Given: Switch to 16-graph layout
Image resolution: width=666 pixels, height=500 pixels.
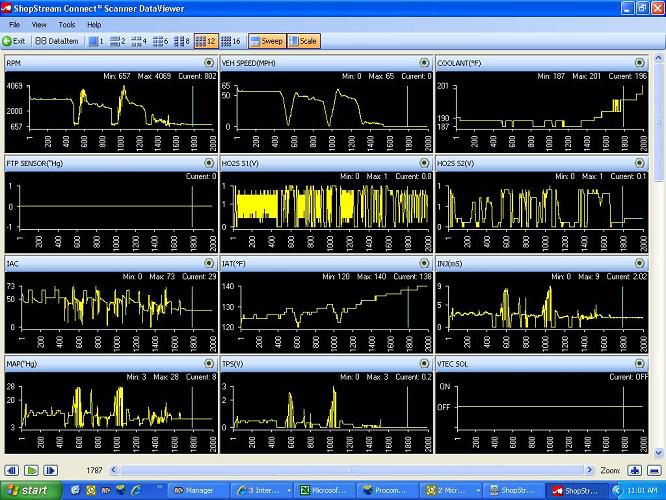Looking at the screenshot, I should click(231, 41).
